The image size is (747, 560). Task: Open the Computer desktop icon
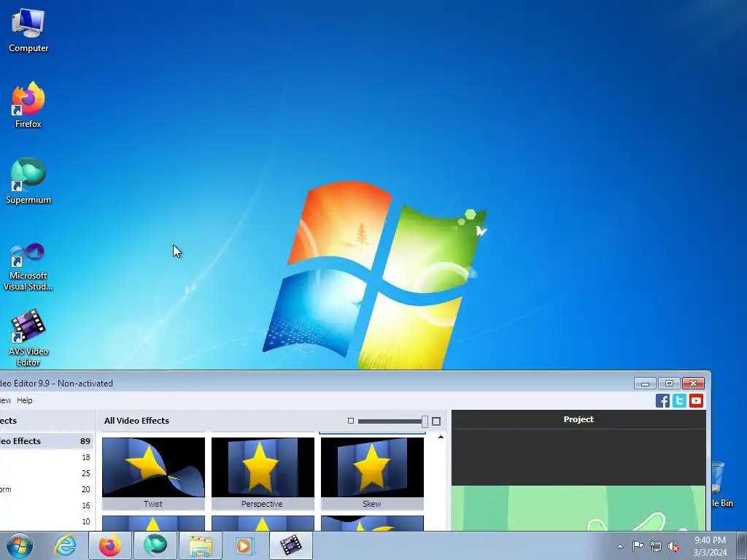[x=28, y=31]
